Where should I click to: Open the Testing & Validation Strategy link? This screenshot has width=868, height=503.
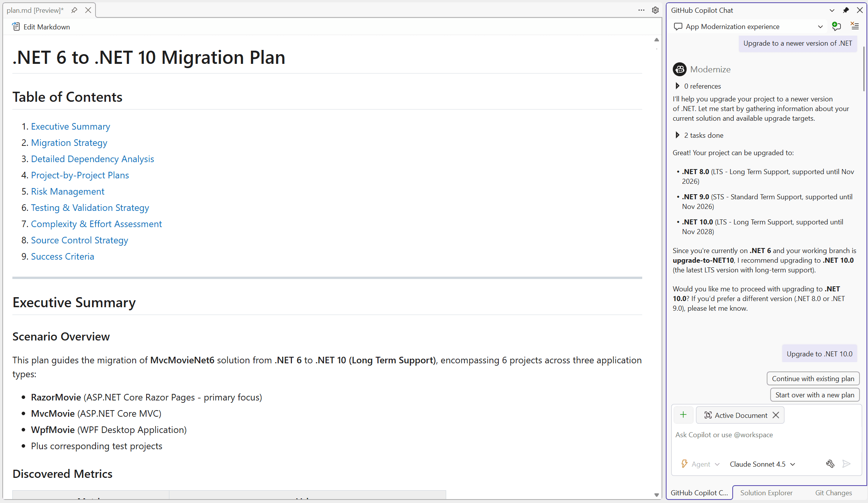point(90,208)
